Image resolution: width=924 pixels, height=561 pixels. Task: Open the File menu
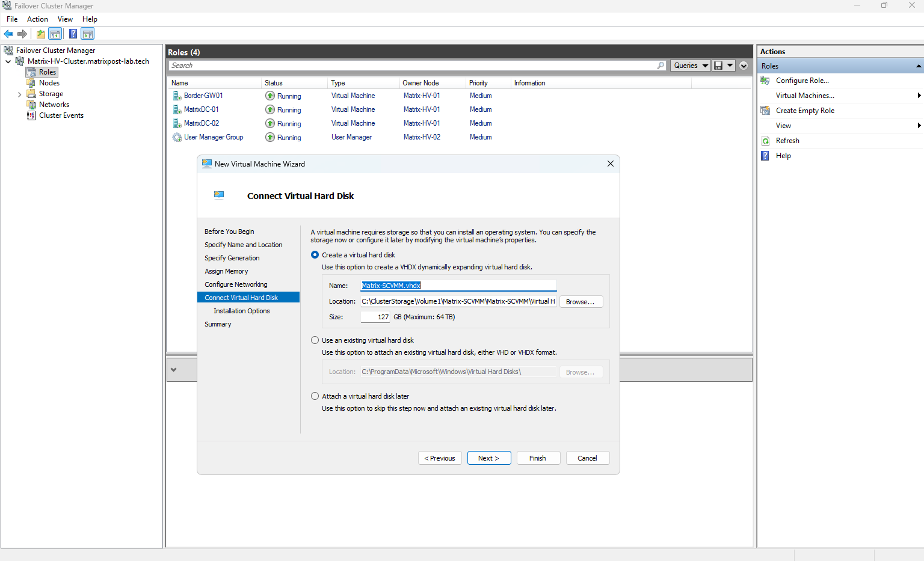12,19
